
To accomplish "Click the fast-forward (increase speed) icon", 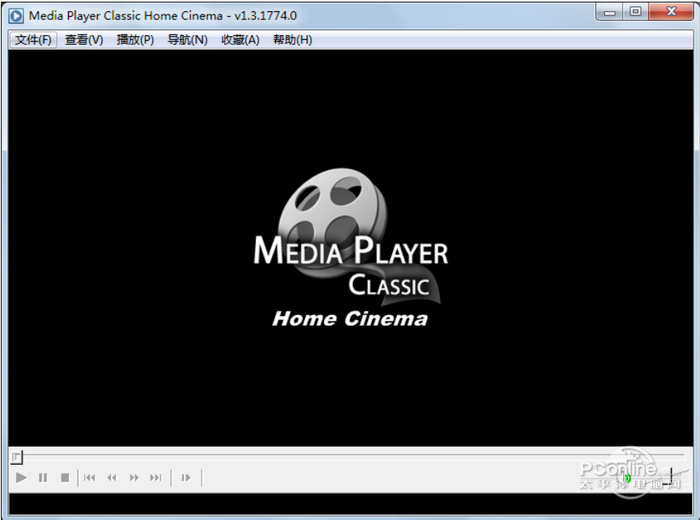I will tap(134, 478).
